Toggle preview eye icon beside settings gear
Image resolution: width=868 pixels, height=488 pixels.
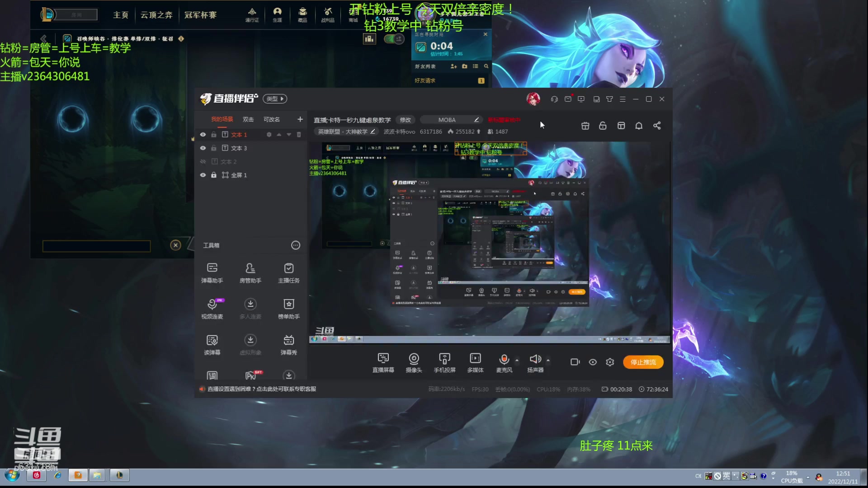[593, 362]
